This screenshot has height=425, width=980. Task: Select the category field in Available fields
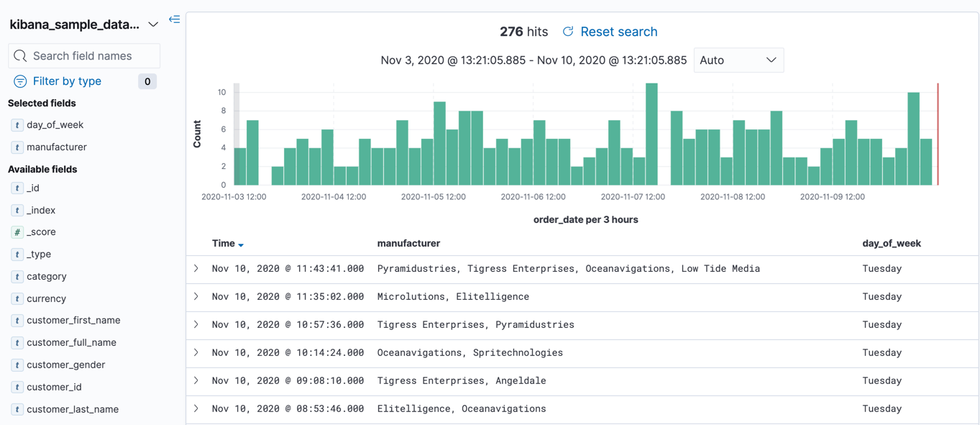pos(47,277)
